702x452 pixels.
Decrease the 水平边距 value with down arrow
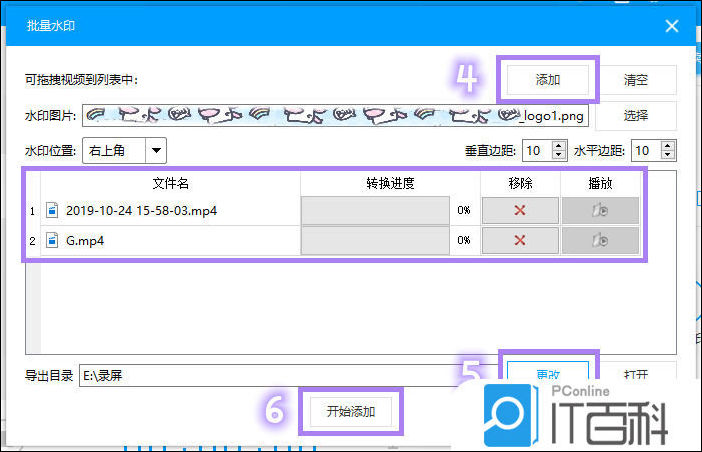[668, 155]
